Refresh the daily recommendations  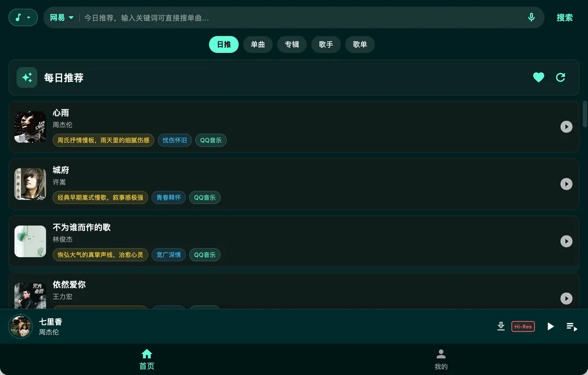(560, 77)
